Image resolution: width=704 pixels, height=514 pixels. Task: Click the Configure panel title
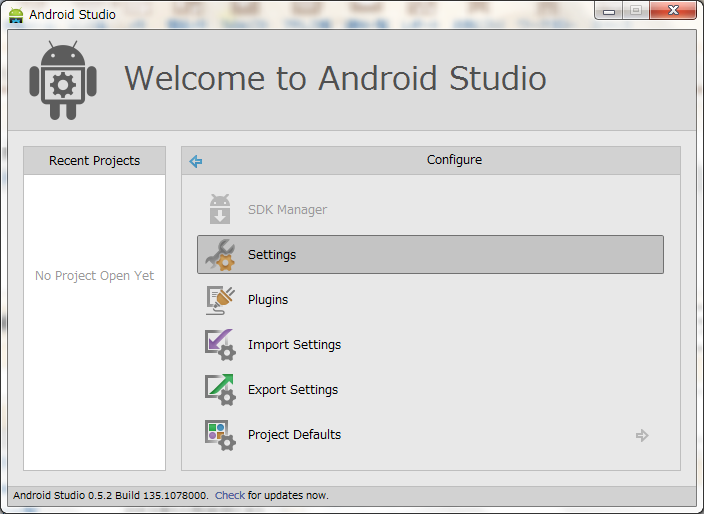coord(454,160)
